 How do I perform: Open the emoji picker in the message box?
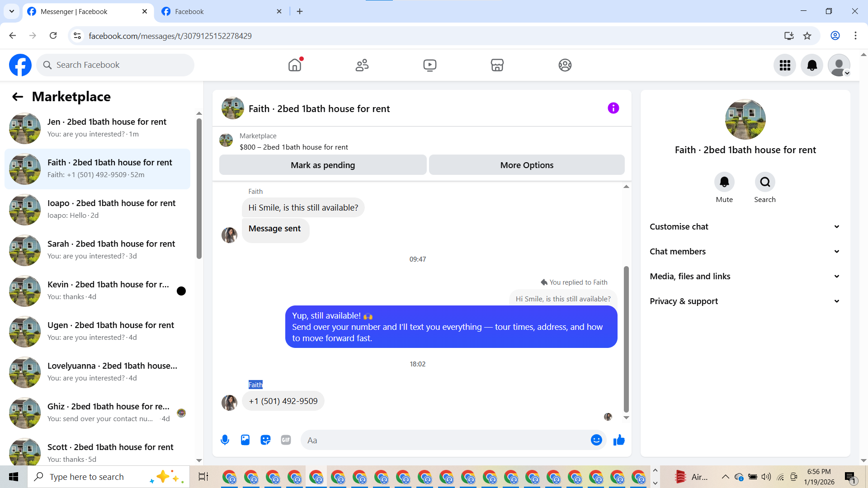pyautogui.click(x=596, y=440)
